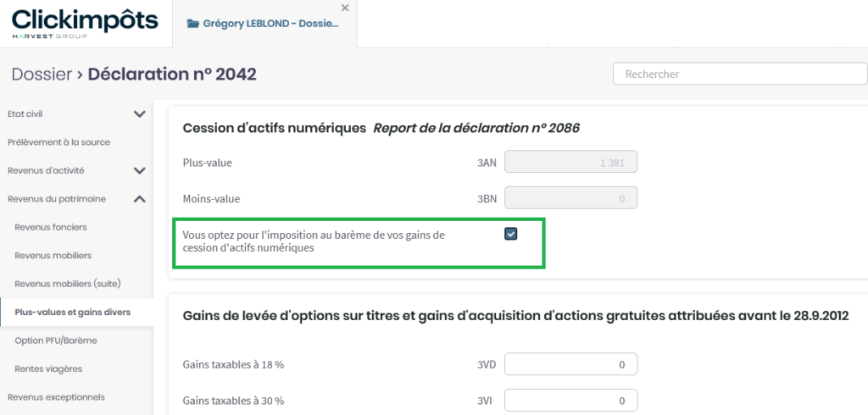The height and width of the screenshot is (415, 868).
Task: Navigate to Rentes viagères
Action: tap(48, 368)
